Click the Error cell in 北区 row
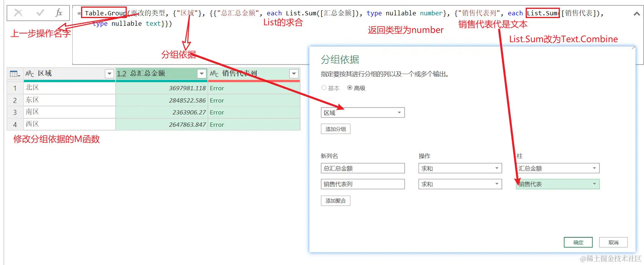The width and height of the screenshot is (644, 265). tap(254, 88)
